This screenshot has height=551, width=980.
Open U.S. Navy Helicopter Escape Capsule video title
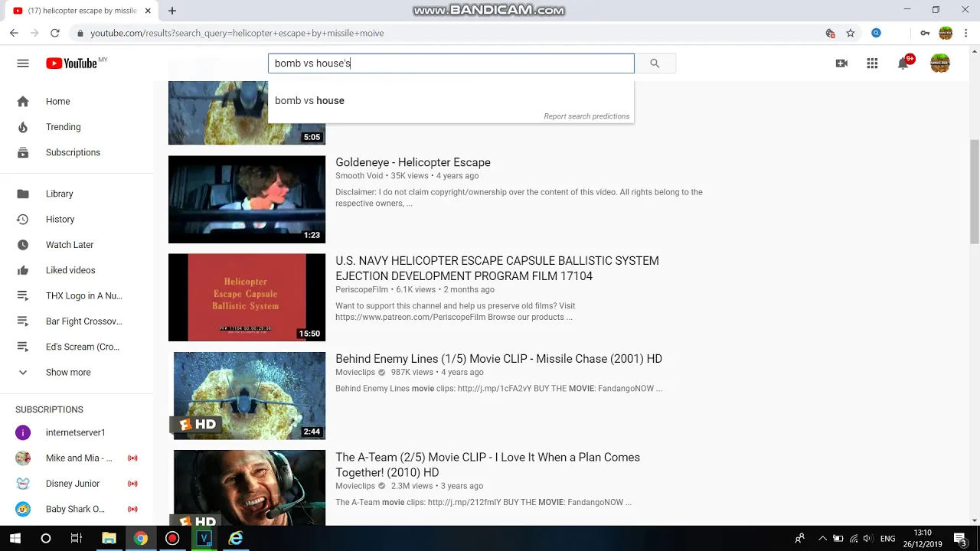497,269
